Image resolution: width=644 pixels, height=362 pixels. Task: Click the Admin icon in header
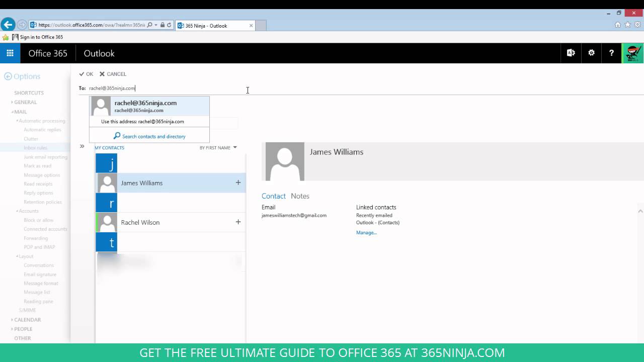coord(571,53)
